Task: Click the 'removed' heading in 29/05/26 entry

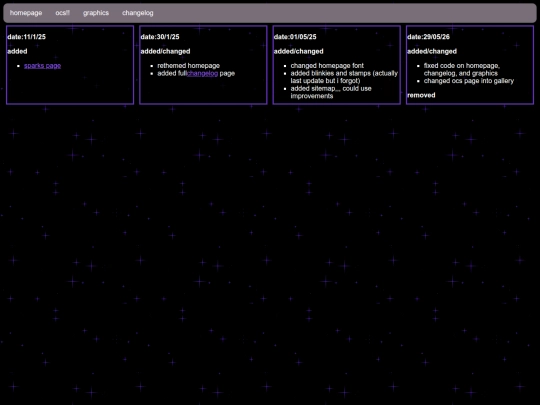Action: pos(421,95)
